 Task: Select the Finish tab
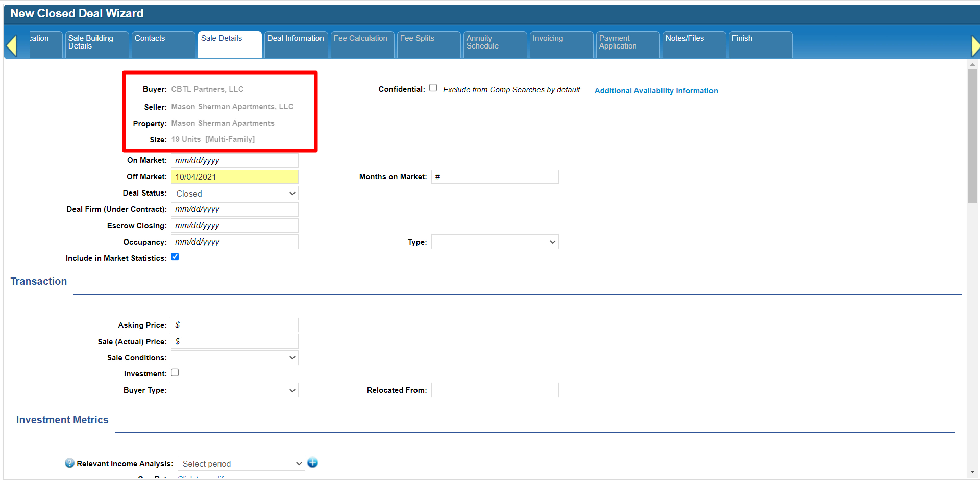760,44
